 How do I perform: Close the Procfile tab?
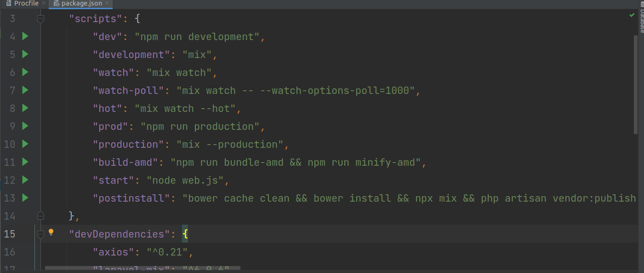(x=44, y=4)
